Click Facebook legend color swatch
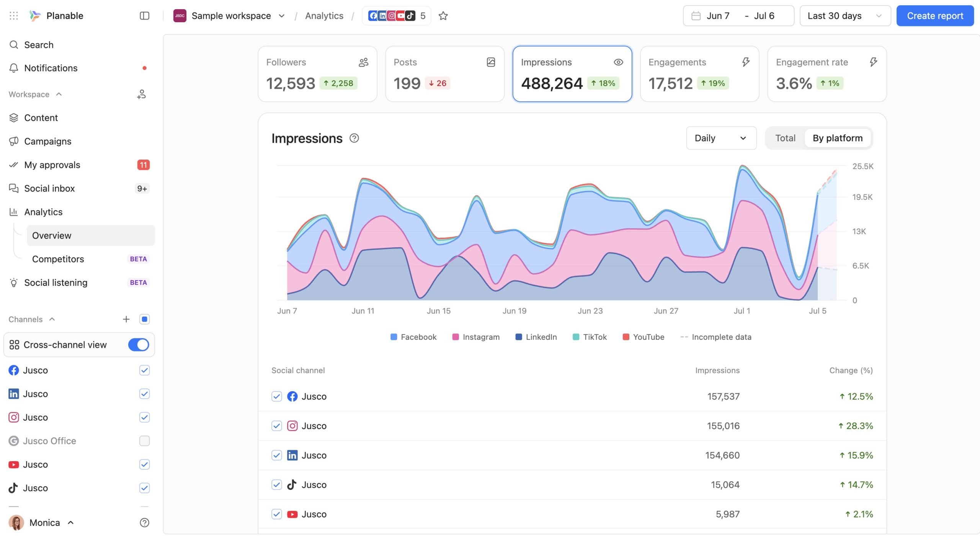980x537 pixels. point(394,337)
